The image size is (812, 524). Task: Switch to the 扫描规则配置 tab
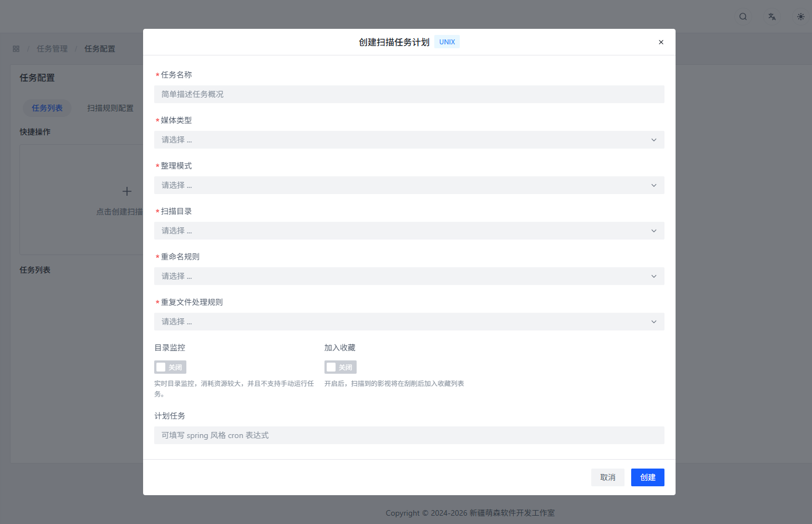click(x=110, y=108)
